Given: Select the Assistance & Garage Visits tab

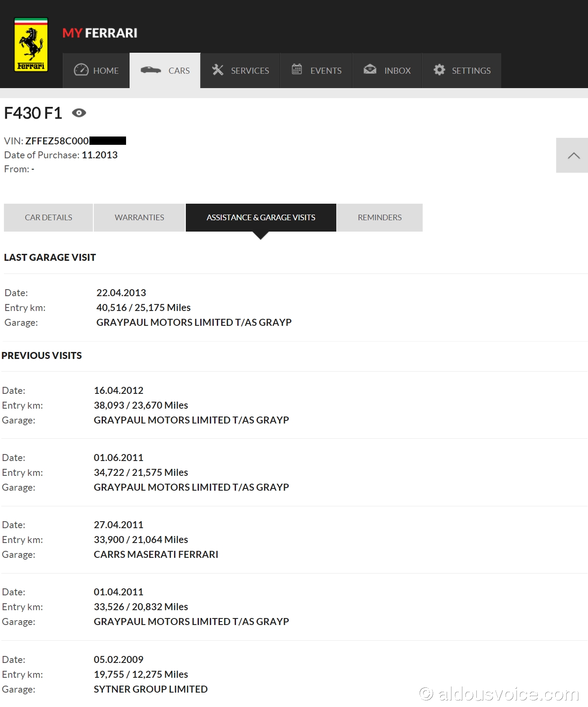Looking at the screenshot, I should tap(261, 217).
